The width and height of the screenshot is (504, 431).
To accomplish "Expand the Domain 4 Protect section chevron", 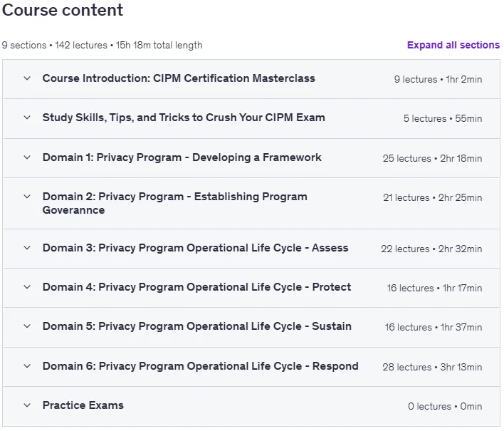I will coord(27,287).
